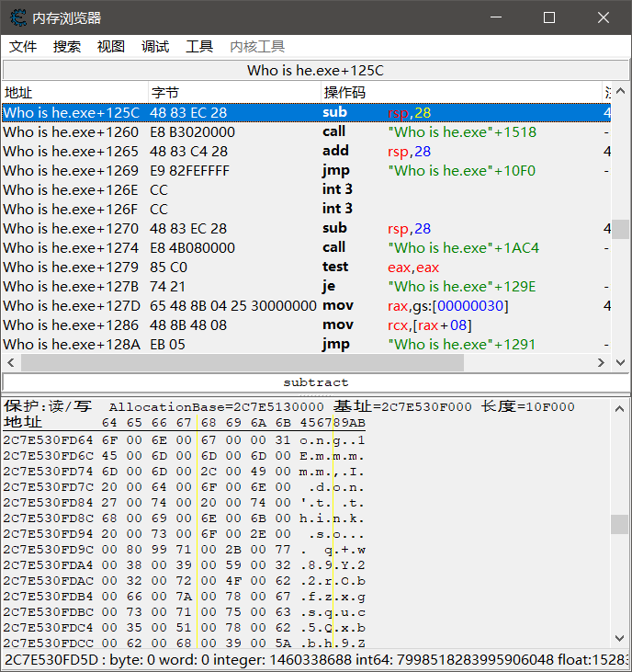
Task: Open the 搜索 menu
Action: tap(67, 47)
